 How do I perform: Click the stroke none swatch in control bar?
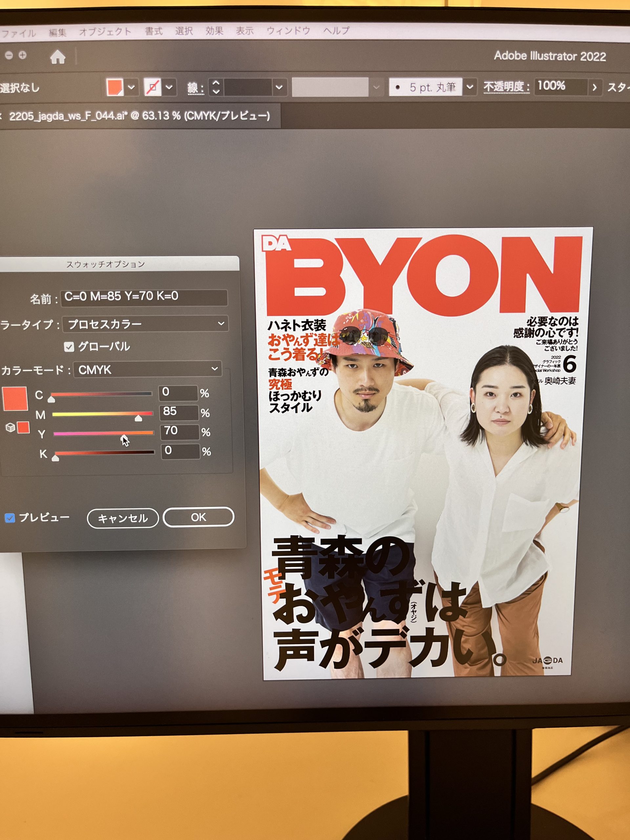point(153,87)
